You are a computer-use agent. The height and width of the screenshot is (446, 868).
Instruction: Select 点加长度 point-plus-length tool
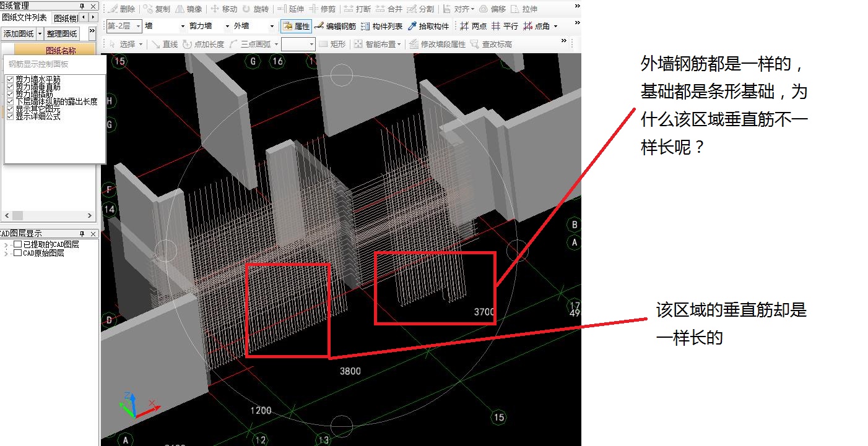(203, 44)
